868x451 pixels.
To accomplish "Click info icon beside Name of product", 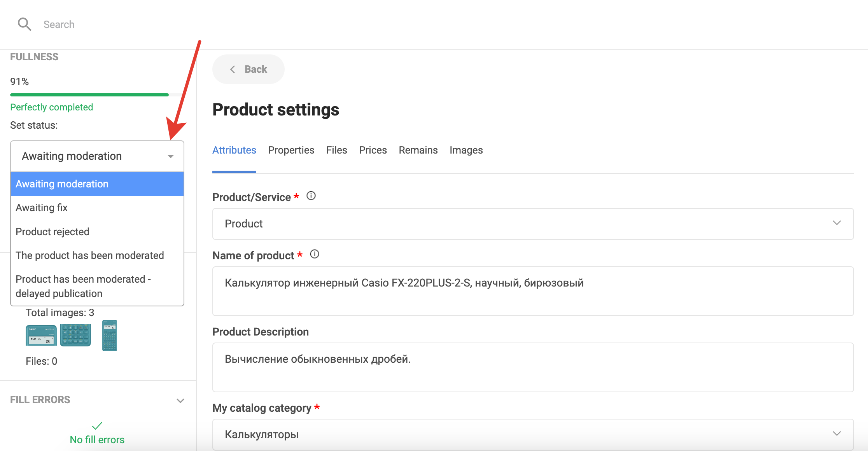I will pos(314,254).
